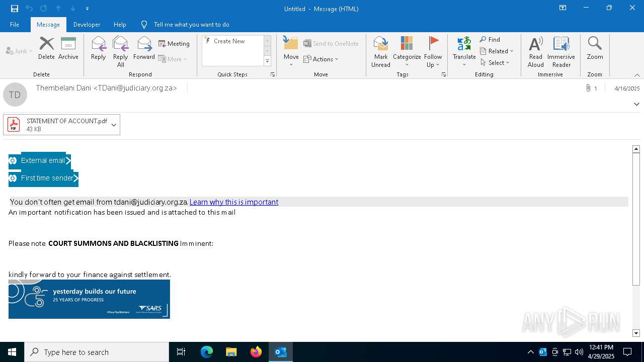Expand the Quick Steps gallery

point(267,61)
